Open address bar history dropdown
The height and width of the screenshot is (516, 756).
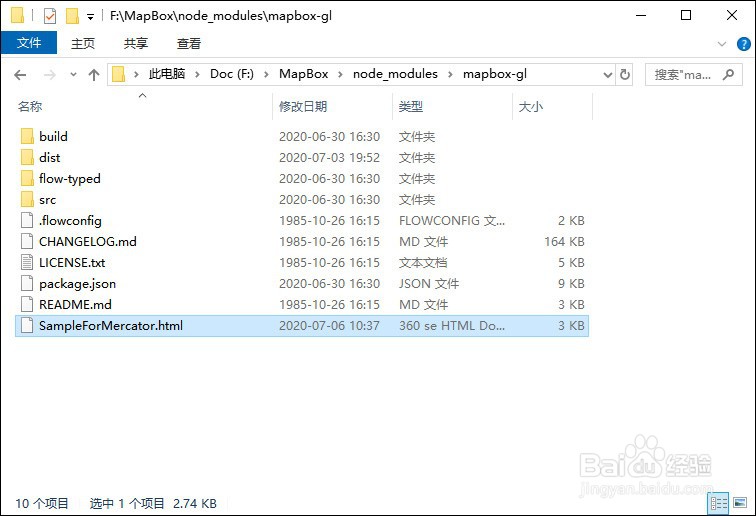click(608, 75)
